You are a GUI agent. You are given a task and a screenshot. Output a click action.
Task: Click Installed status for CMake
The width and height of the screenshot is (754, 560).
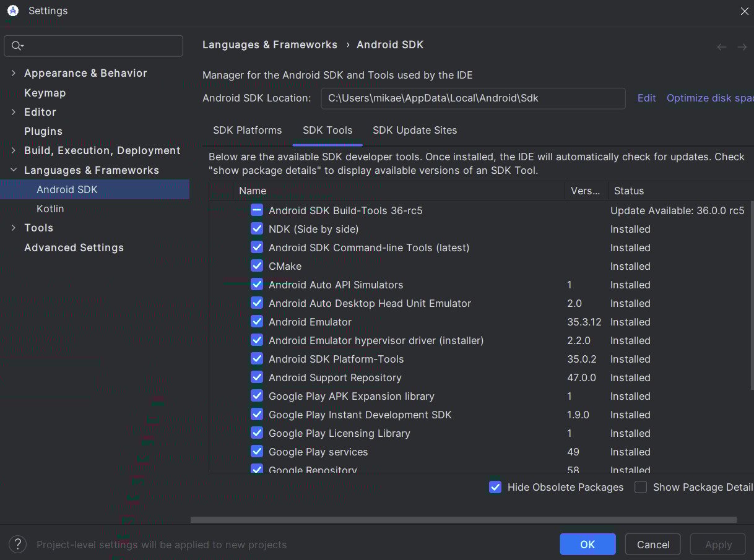[630, 266]
